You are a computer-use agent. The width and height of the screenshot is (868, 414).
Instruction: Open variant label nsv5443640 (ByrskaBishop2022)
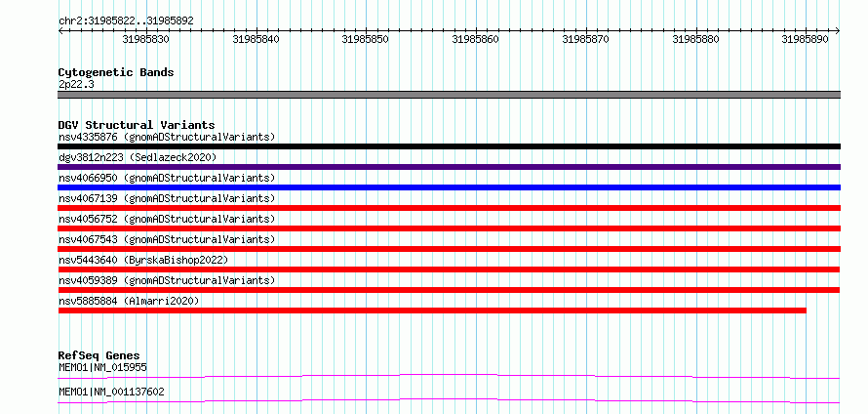click(143, 260)
